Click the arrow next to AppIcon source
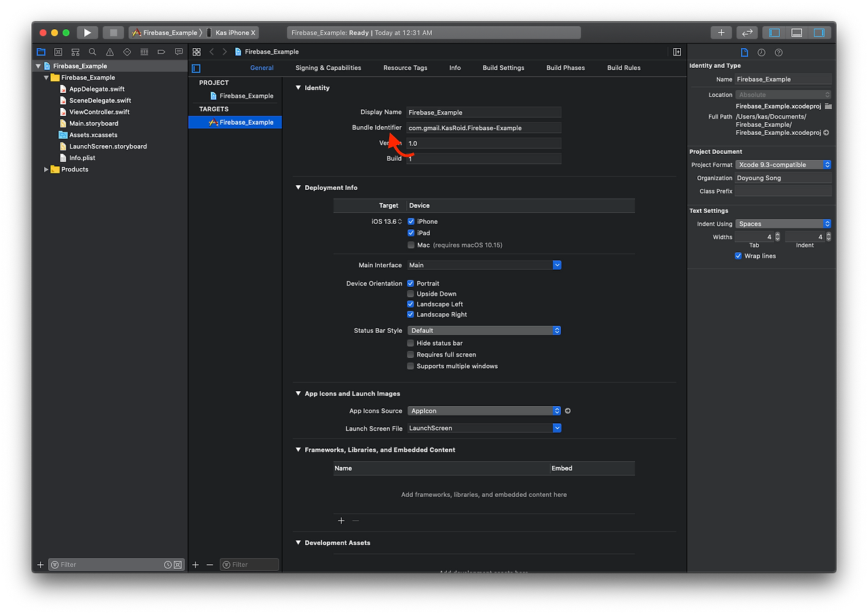 [x=568, y=411]
